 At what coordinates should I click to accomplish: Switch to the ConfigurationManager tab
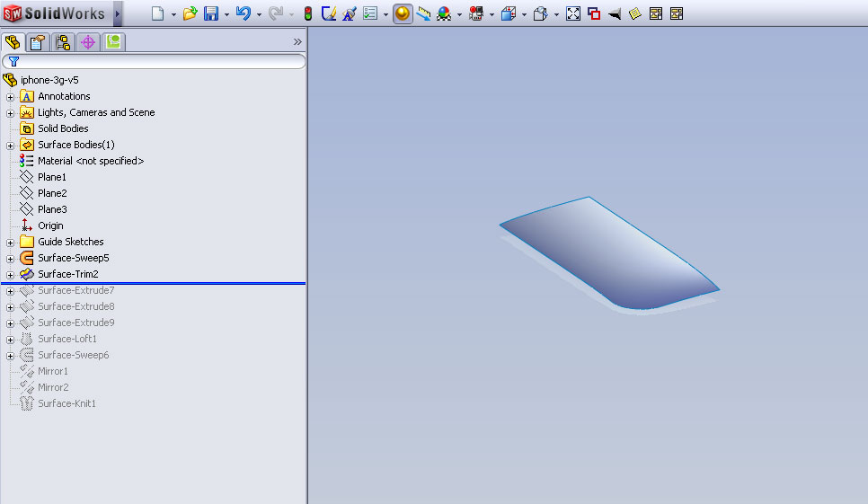[63, 42]
